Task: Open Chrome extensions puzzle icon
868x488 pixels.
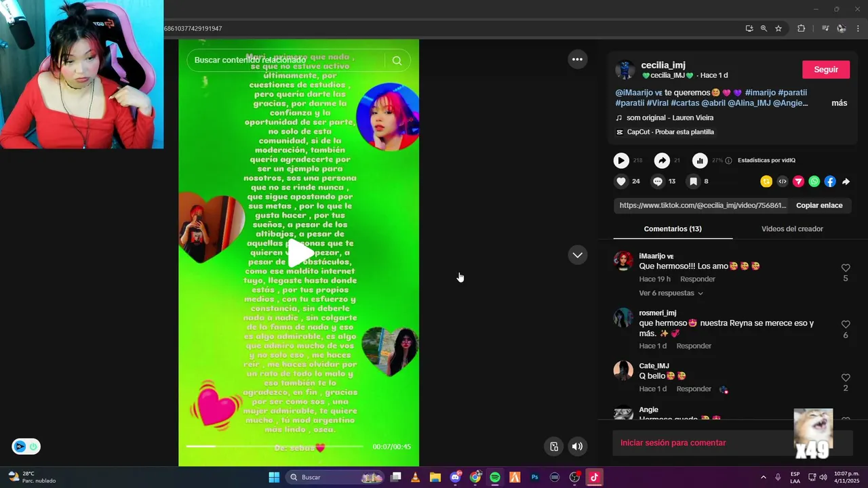Action: click(801, 28)
